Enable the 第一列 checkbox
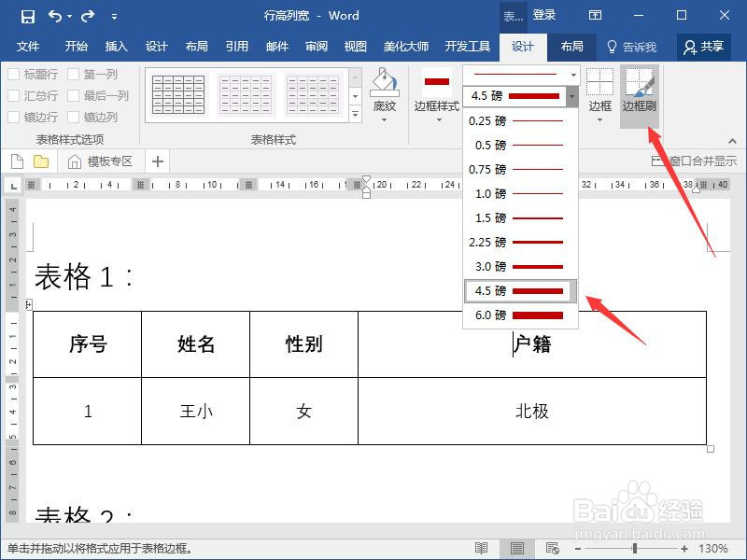 click(x=73, y=75)
